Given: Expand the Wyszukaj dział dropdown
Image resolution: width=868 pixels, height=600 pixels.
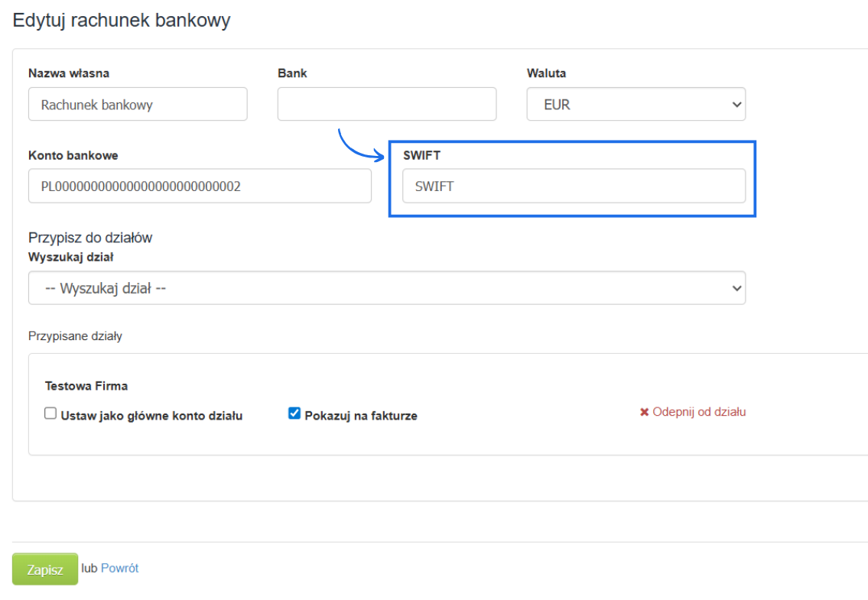Looking at the screenshot, I should [386, 289].
